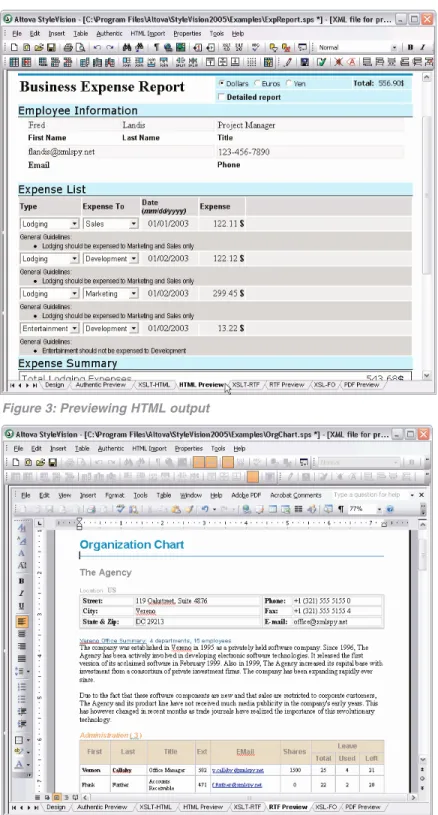Expand line spacing dropdown arrow in sidebar
The height and width of the screenshot is (815, 438).
(x=28, y=672)
